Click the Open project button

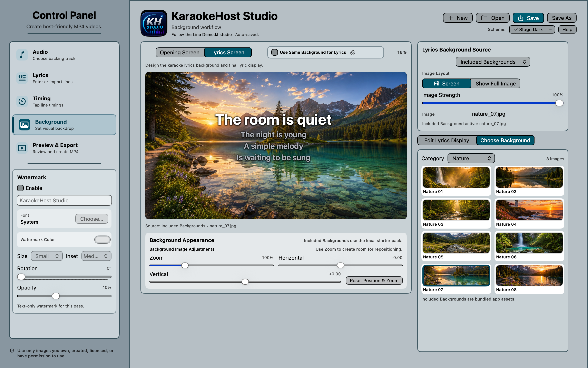(492, 18)
